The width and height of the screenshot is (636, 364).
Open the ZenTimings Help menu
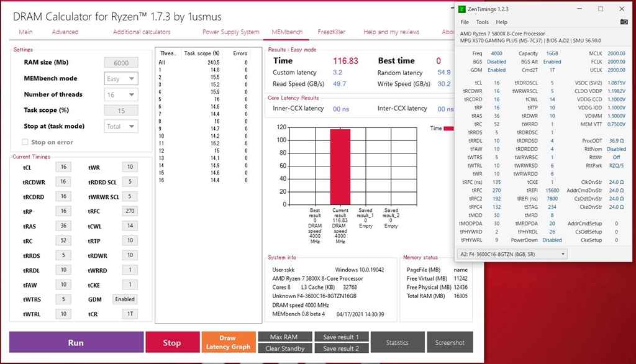point(501,22)
